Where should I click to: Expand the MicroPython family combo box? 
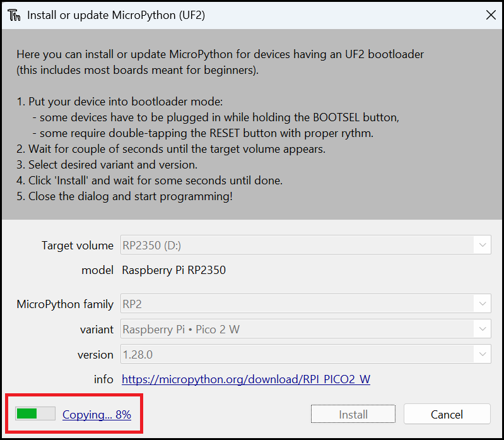[x=306, y=304]
